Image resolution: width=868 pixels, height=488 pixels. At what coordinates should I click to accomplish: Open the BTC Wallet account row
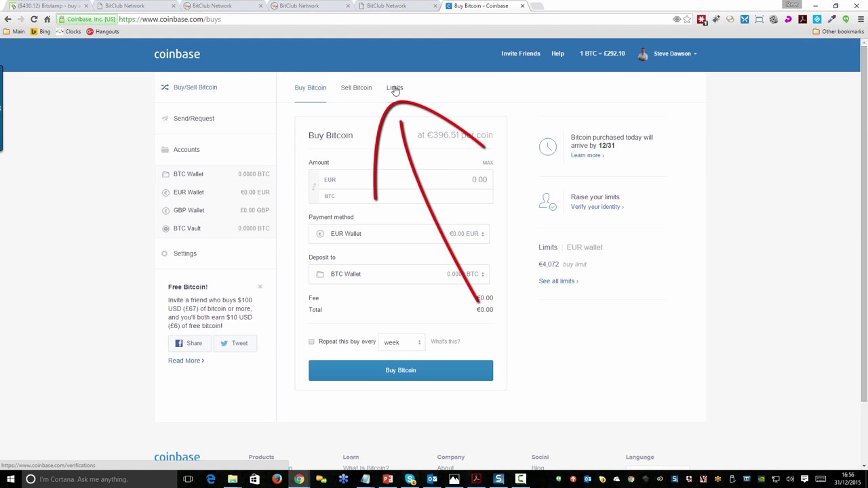pos(216,174)
